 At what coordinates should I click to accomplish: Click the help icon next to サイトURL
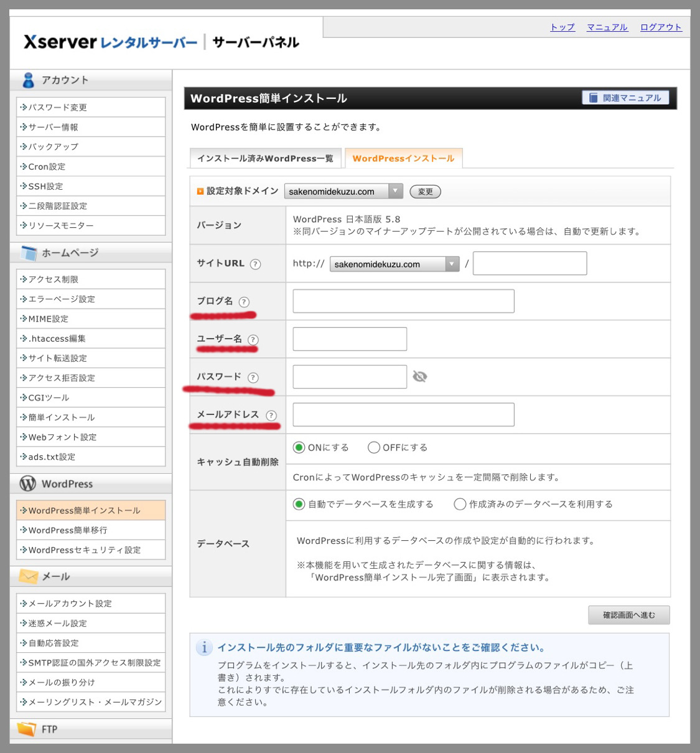pyautogui.click(x=255, y=264)
